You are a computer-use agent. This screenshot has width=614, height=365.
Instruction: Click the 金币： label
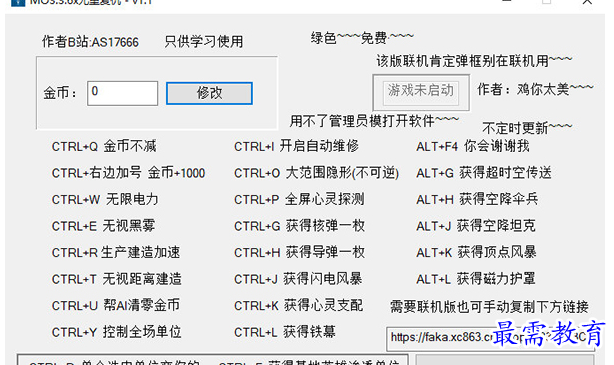pos(60,93)
